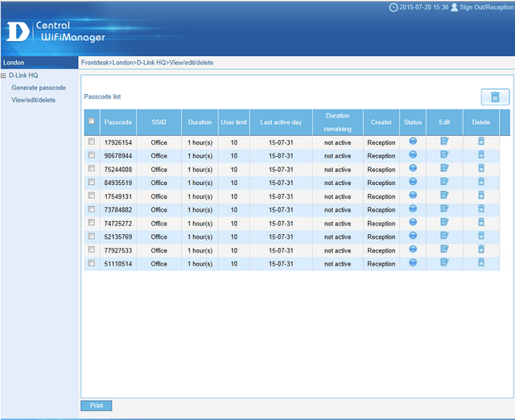
Task: Tick the checkbox next to passcode 74725272
Action: [91, 223]
